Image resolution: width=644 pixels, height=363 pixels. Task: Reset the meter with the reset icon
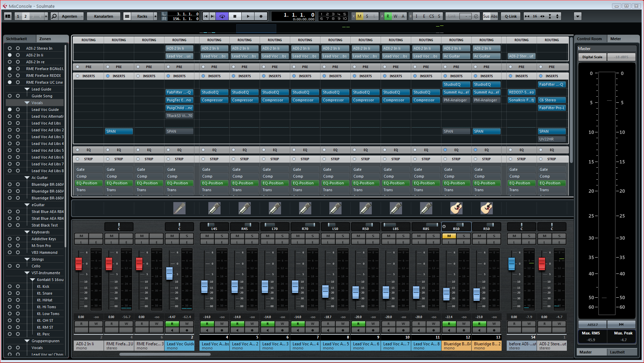click(x=621, y=324)
